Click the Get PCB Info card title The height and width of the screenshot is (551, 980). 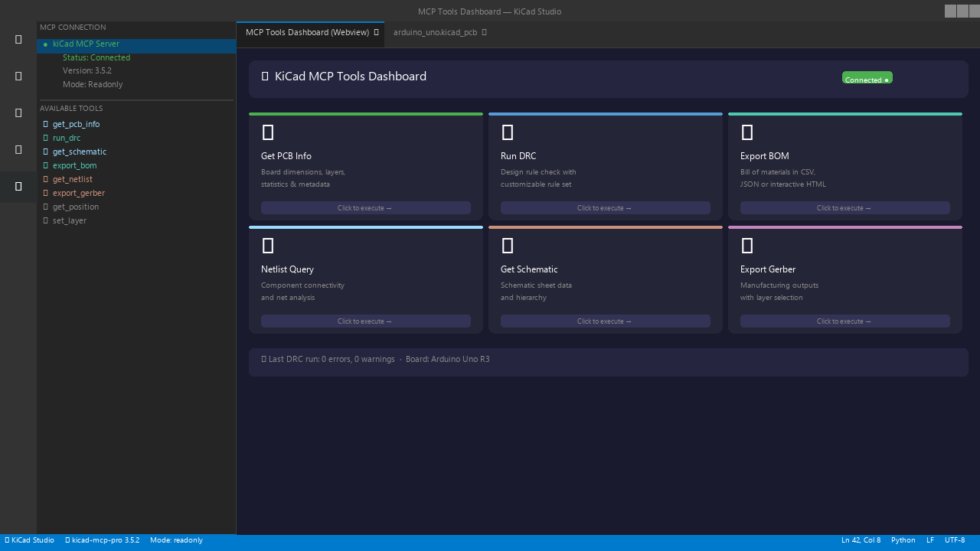click(286, 156)
